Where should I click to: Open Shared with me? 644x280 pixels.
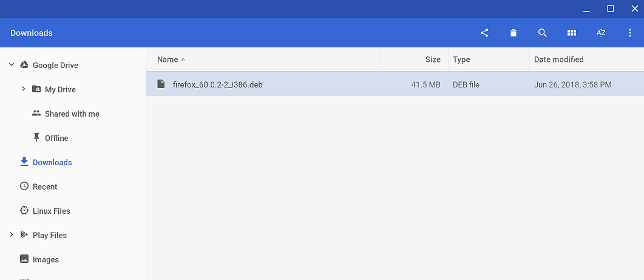click(72, 114)
